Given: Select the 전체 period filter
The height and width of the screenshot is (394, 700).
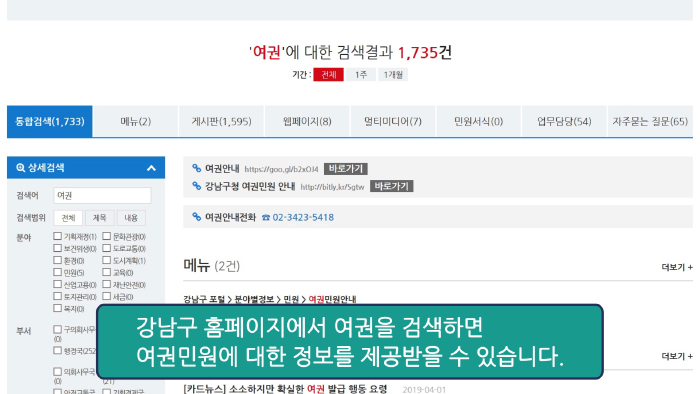Looking at the screenshot, I should click(329, 75).
